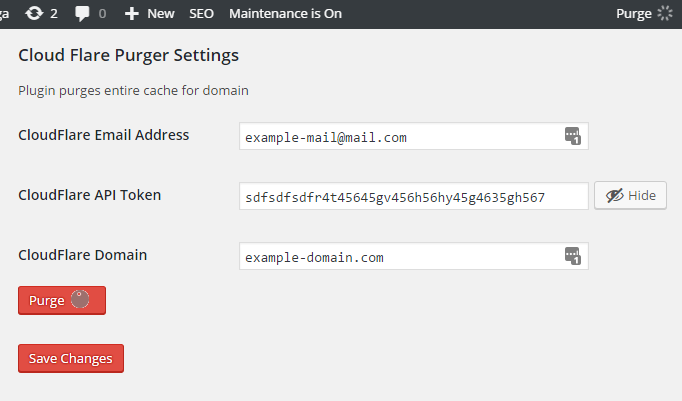Click Purge text in the top admin bar

point(634,14)
